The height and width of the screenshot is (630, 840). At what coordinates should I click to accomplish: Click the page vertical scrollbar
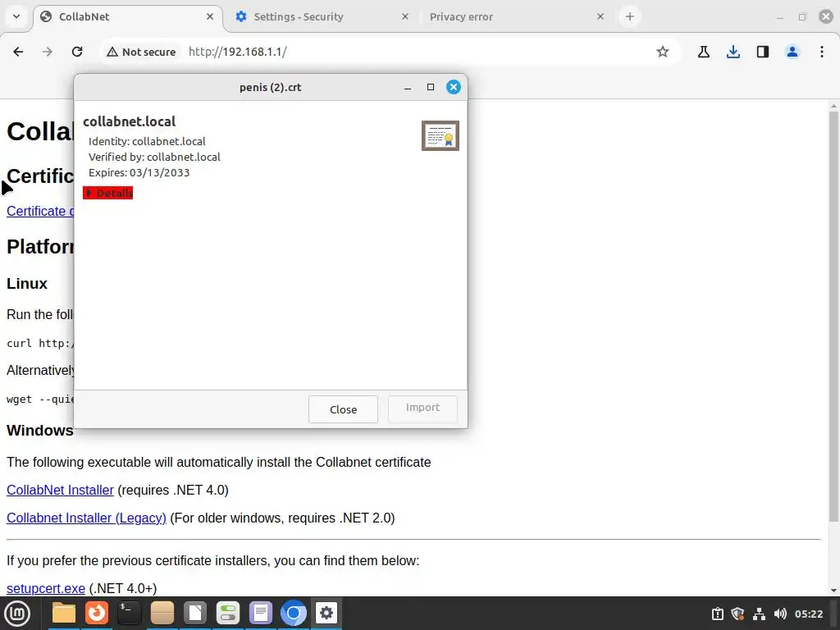click(833, 316)
